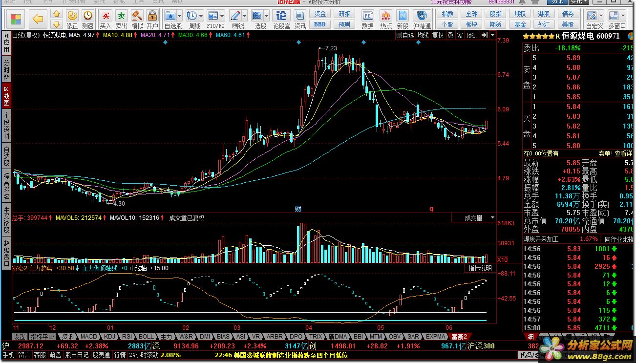
Task: Toggle 均线 moving averages display
Action: click(x=423, y=35)
